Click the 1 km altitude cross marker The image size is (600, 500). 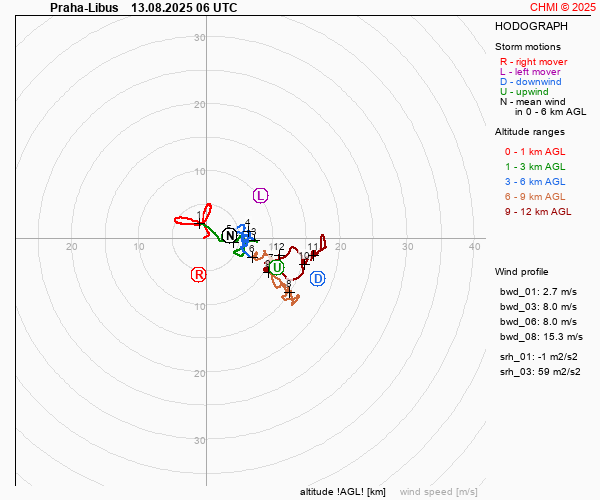[x=200, y=223]
